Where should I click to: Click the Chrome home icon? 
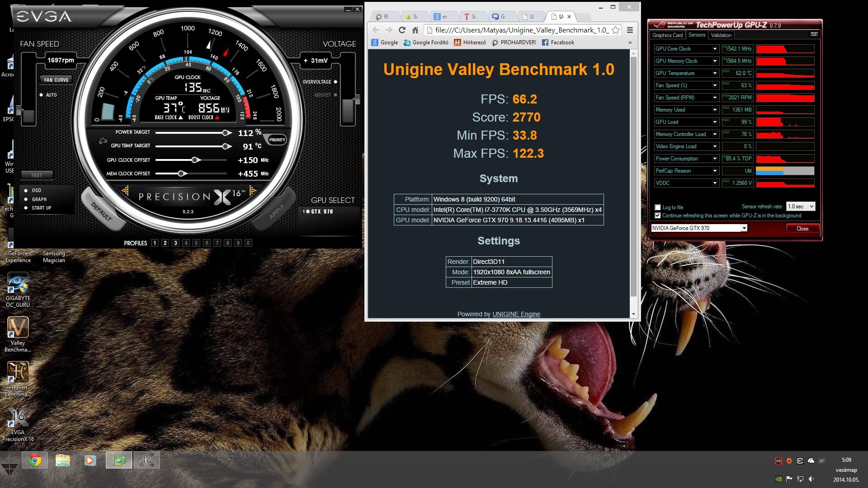tap(415, 30)
